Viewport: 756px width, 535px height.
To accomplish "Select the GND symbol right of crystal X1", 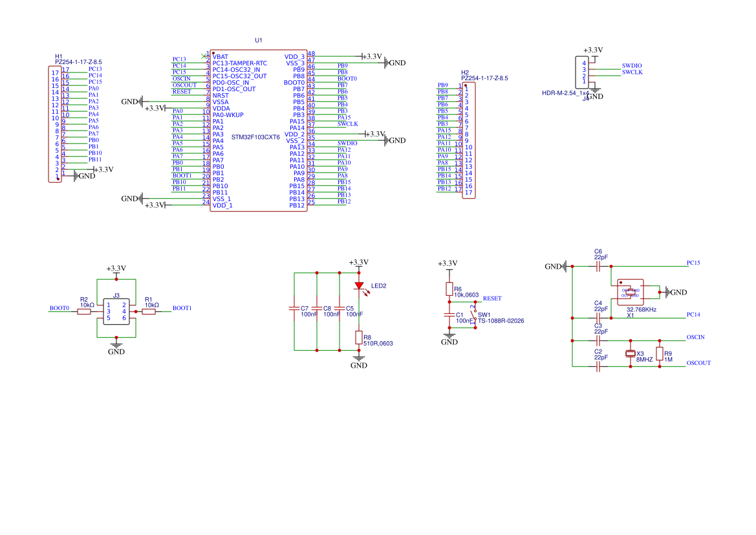I will 676,292.
